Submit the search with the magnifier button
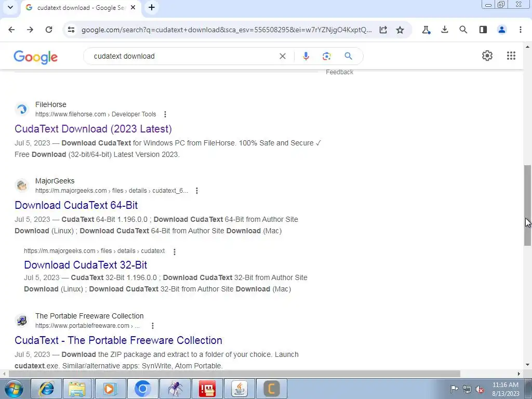 348,56
